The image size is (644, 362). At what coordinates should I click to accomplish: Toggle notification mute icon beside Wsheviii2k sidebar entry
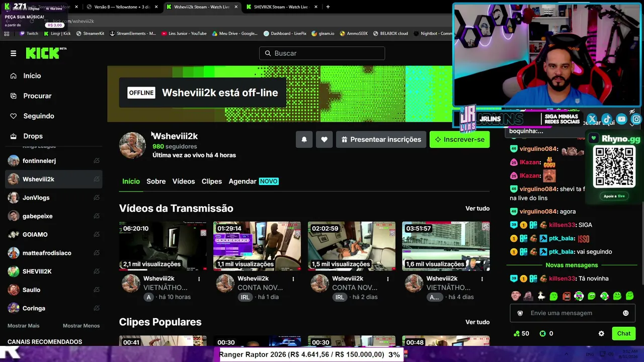tap(97, 179)
